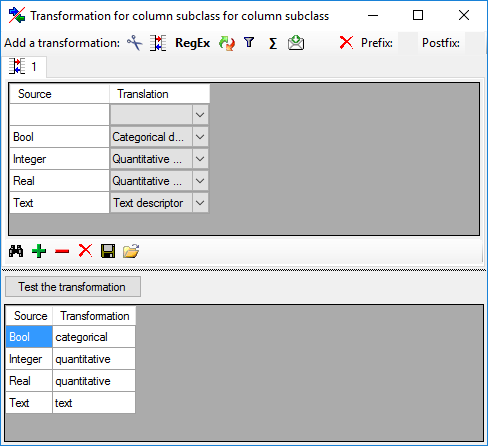Remove transformation with red X near Prefix

[x=346, y=43]
